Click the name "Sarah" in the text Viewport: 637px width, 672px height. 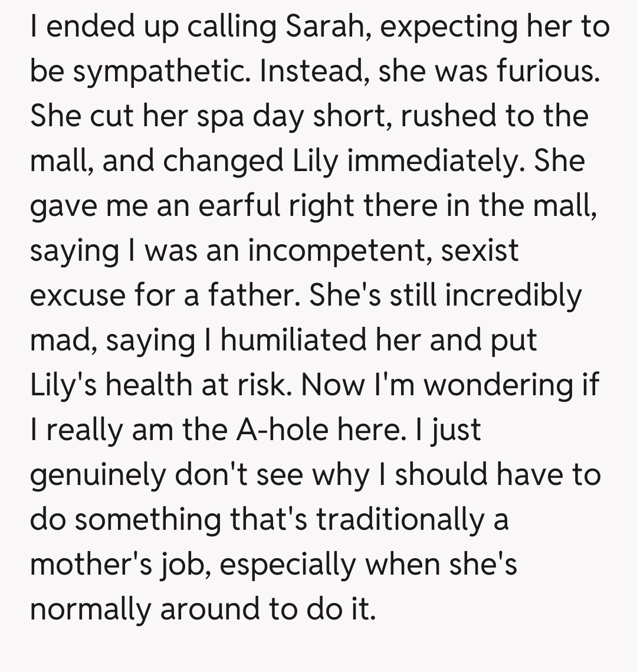328,27
